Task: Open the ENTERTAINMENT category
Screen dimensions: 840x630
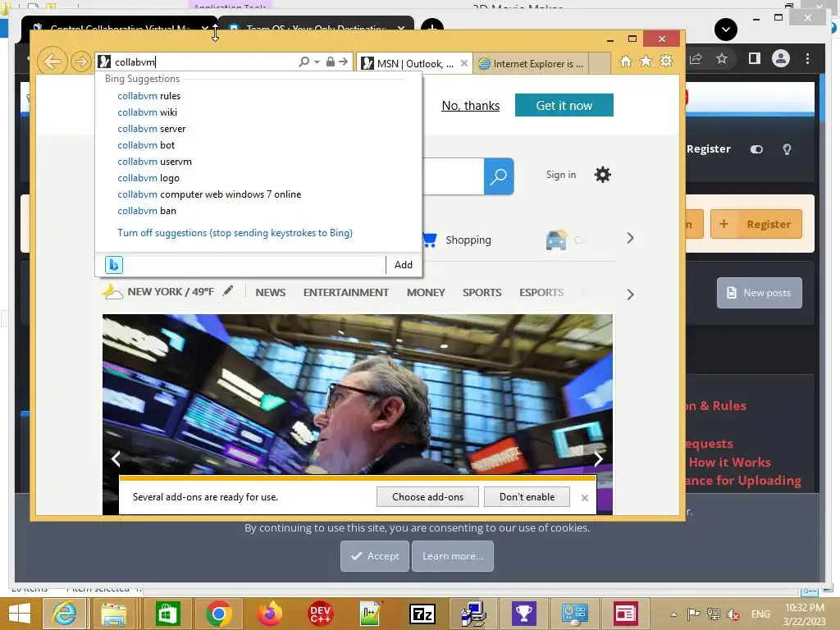Action: 346,293
